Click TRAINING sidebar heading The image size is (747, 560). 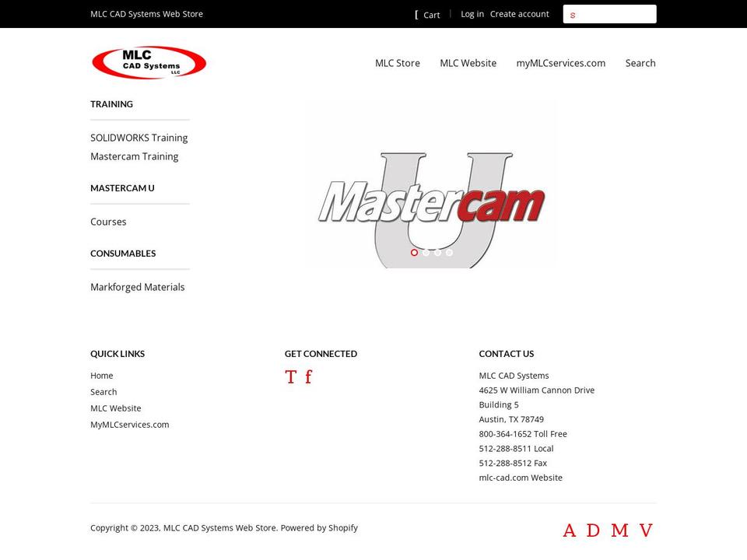[111, 104]
